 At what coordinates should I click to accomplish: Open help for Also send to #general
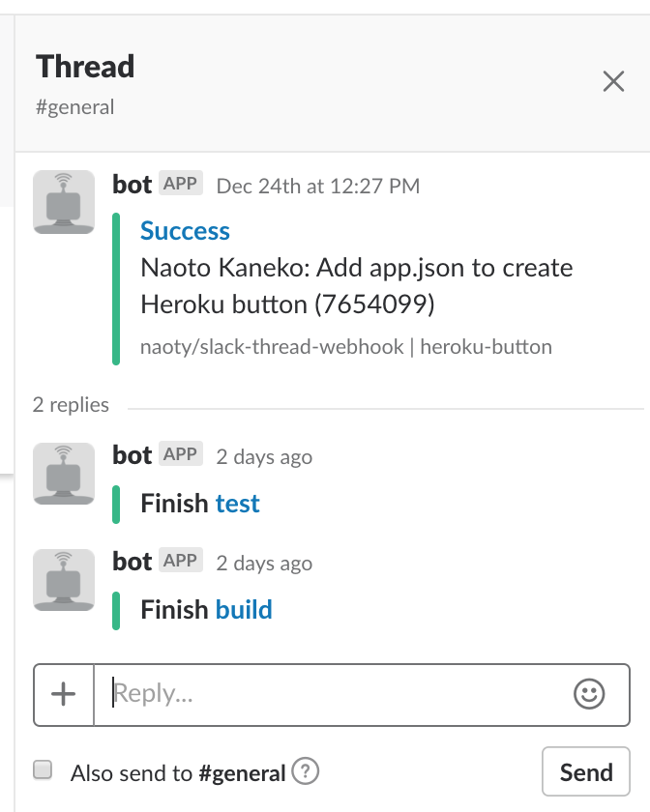coord(306,771)
